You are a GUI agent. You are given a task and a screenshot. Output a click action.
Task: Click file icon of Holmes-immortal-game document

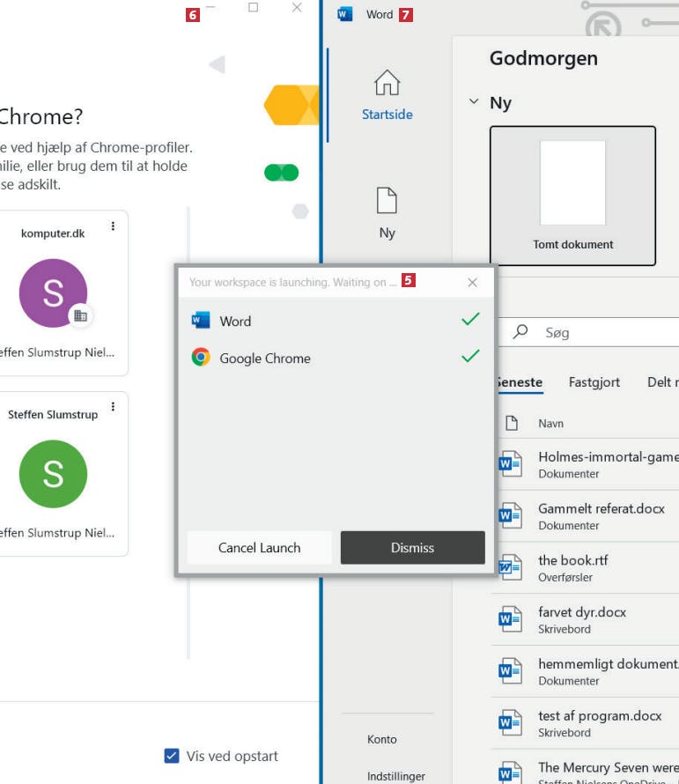(x=510, y=463)
